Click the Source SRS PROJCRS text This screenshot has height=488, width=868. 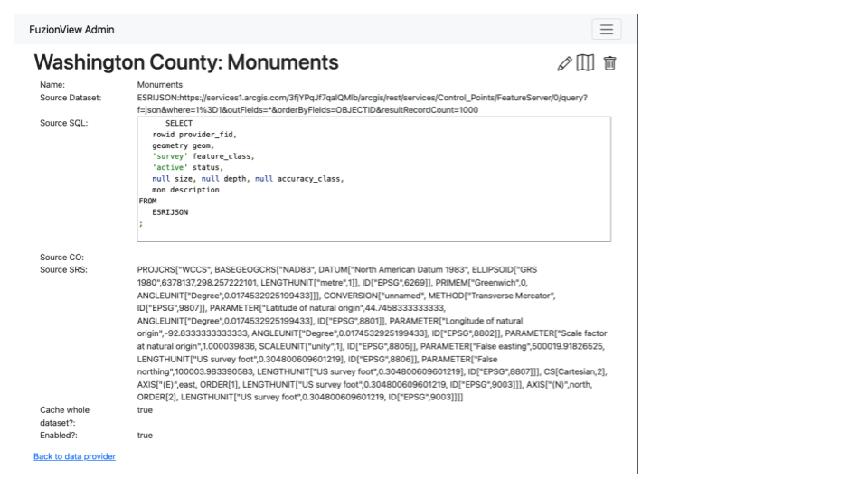pos(372,333)
